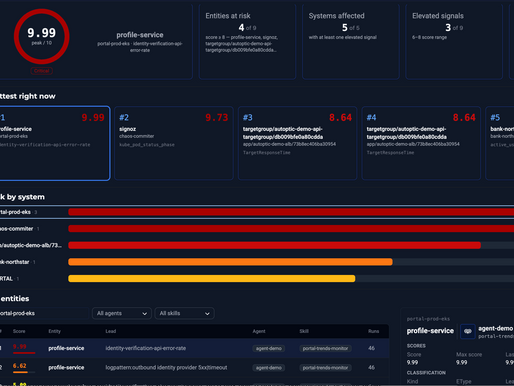
Task: Click portal-trends-monitor tag in the 9.99 row
Action: click(x=325, y=348)
